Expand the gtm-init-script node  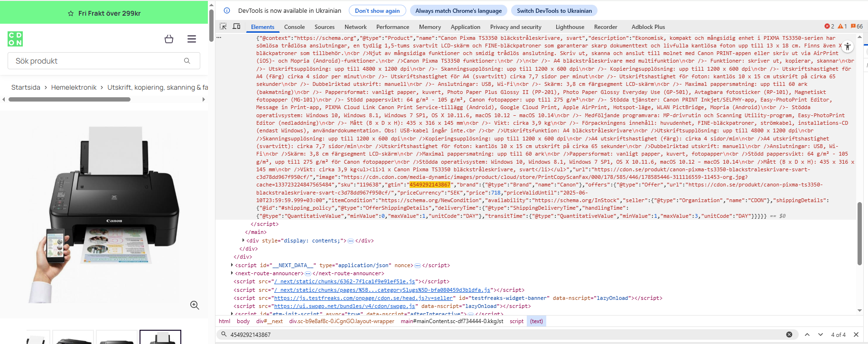pos(232,314)
